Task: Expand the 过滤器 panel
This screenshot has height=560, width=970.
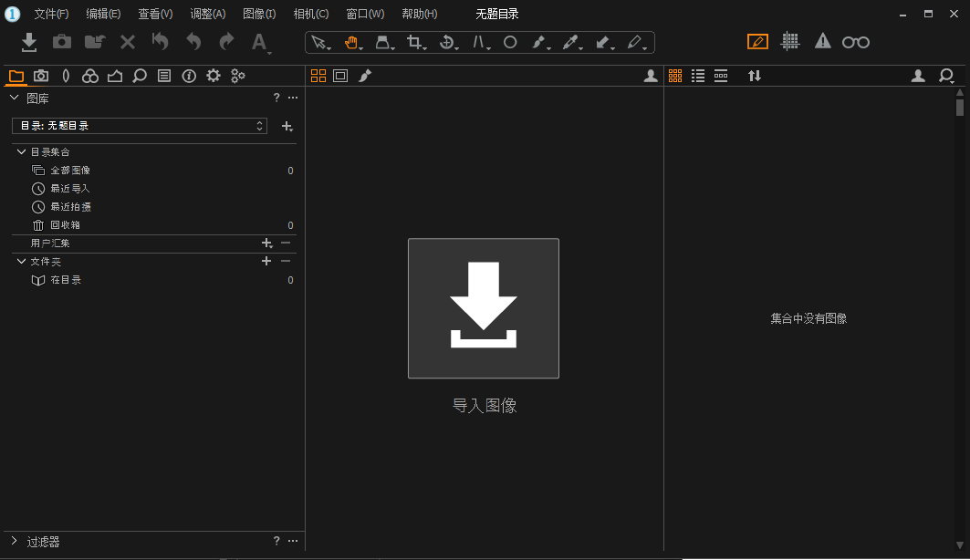Action: 14,541
